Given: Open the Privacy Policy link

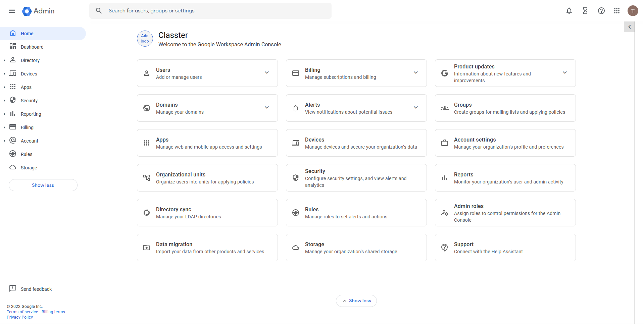Looking at the screenshot, I should point(20,317).
